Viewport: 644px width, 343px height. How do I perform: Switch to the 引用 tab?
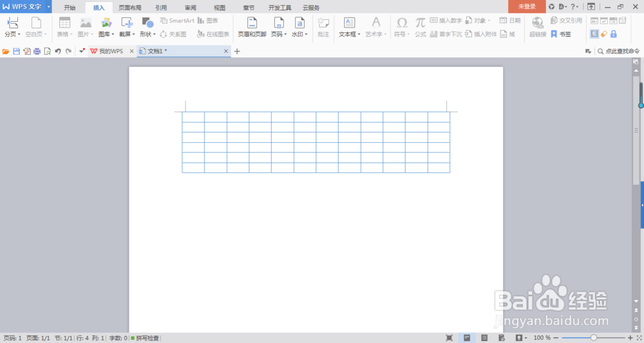pos(161,7)
